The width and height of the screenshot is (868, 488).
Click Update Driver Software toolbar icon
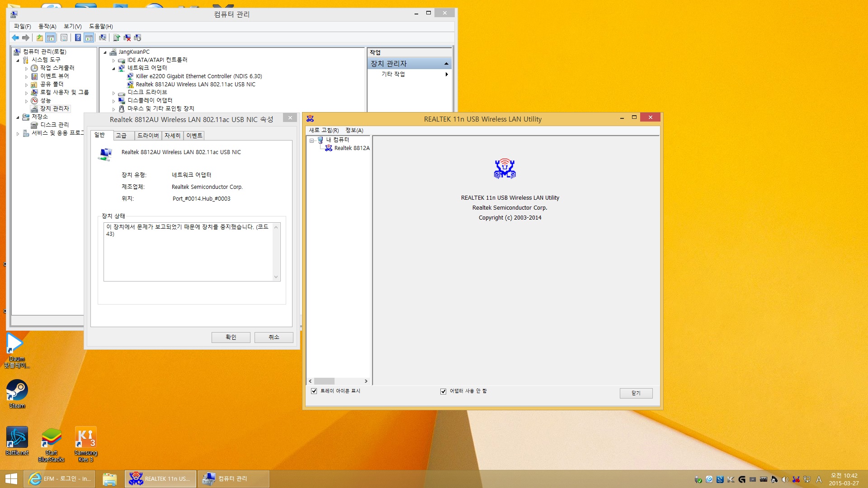[x=117, y=38]
